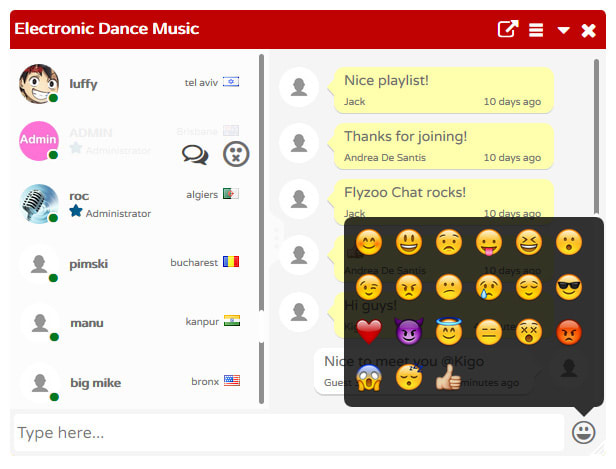Click the block user face icon
This screenshot has width=616, height=469.
pyautogui.click(x=236, y=154)
